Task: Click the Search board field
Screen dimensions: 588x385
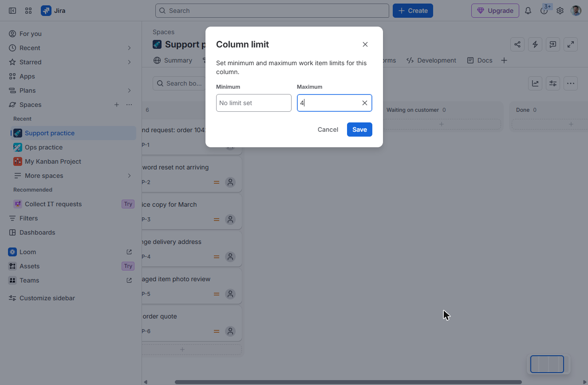Action: (x=179, y=83)
